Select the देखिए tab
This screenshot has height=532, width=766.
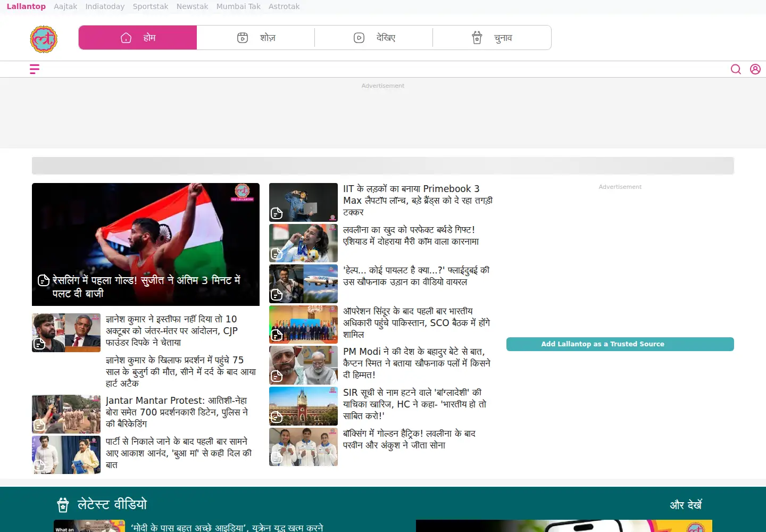click(x=374, y=38)
